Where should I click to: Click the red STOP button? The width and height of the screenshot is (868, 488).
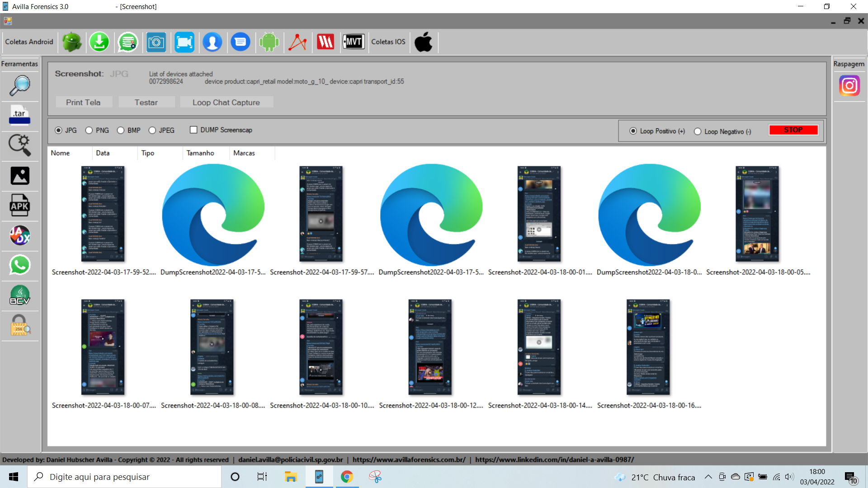coord(793,130)
